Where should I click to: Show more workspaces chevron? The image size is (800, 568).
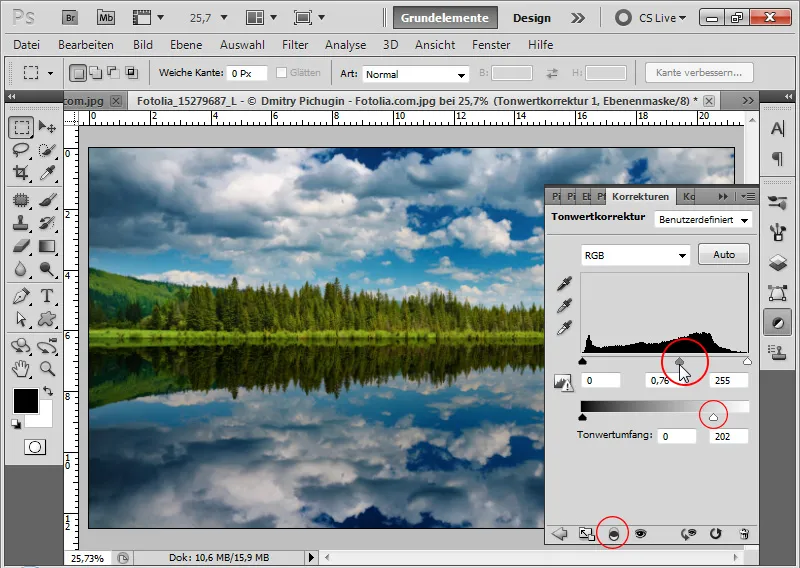[x=578, y=18]
